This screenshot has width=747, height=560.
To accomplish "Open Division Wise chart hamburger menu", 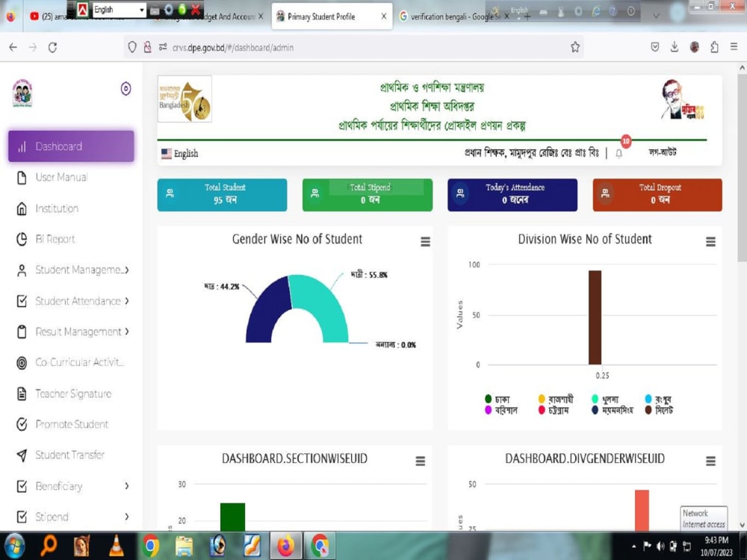I will [x=711, y=242].
